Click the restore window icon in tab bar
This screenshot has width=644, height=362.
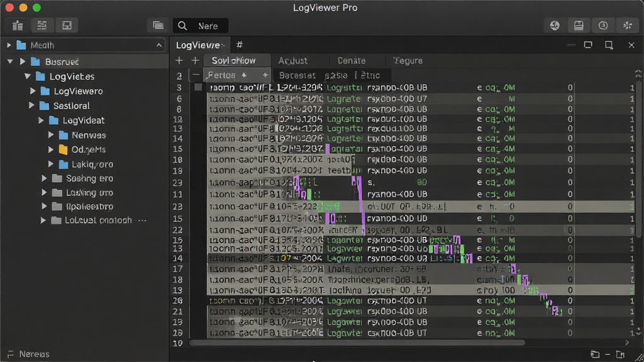[x=588, y=45]
